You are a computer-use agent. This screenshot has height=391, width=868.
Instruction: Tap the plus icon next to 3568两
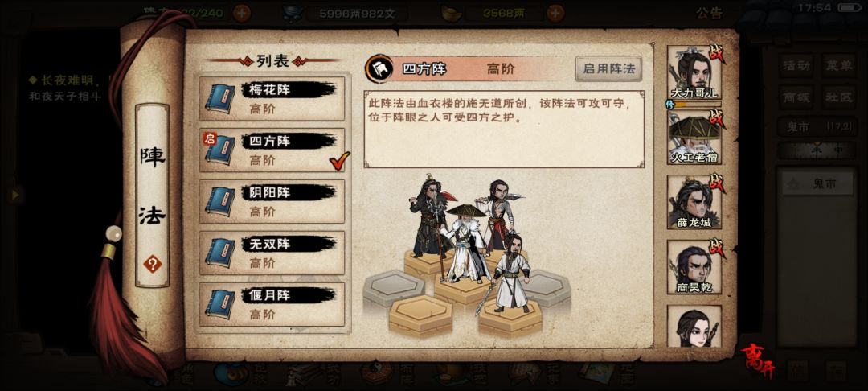pyautogui.click(x=555, y=13)
